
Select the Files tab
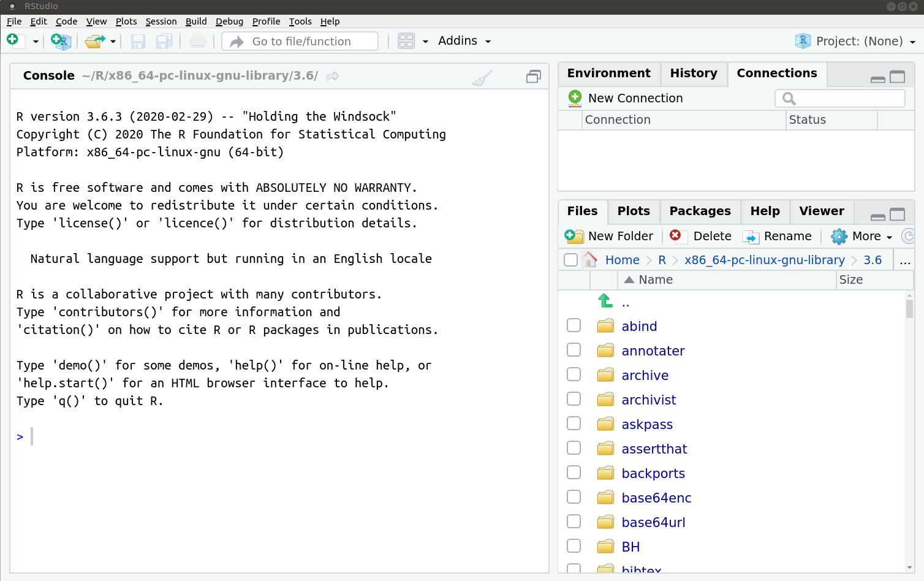tap(582, 211)
